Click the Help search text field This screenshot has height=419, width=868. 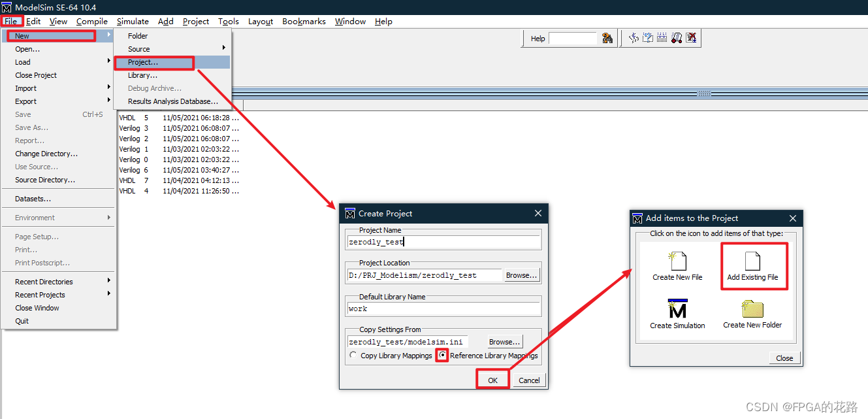click(573, 39)
